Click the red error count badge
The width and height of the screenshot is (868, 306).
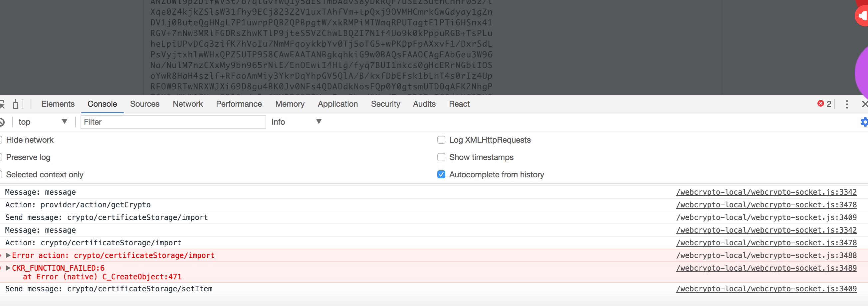(x=824, y=104)
